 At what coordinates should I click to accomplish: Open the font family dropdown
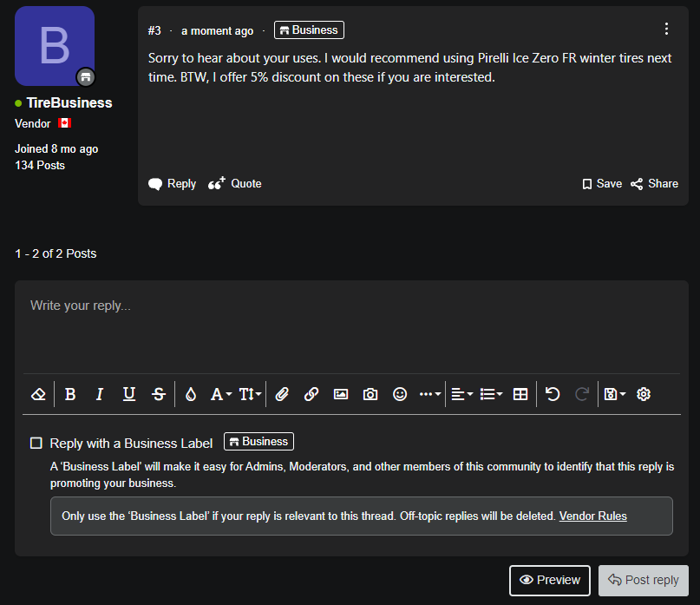coord(221,394)
